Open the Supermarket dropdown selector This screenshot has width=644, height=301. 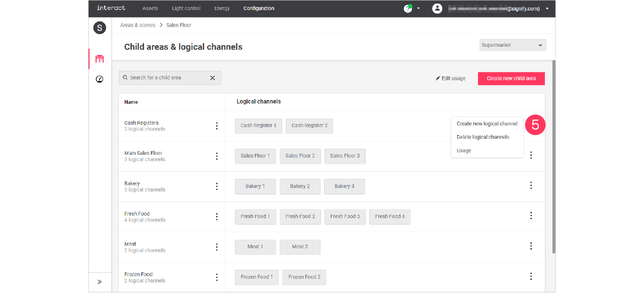tap(512, 45)
